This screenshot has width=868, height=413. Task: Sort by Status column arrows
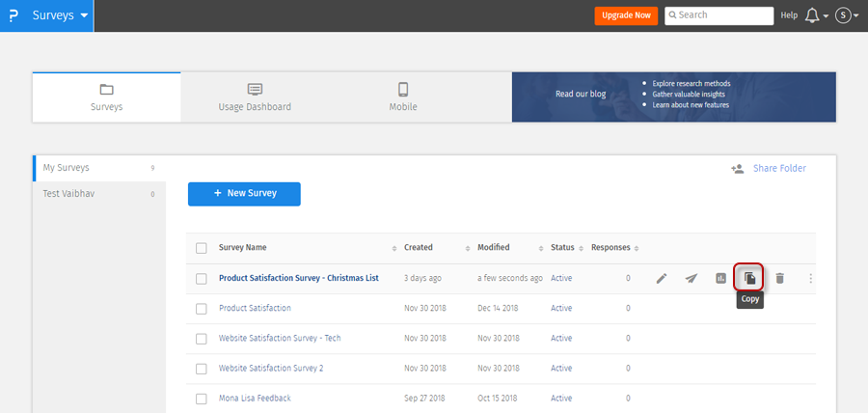(x=582, y=249)
